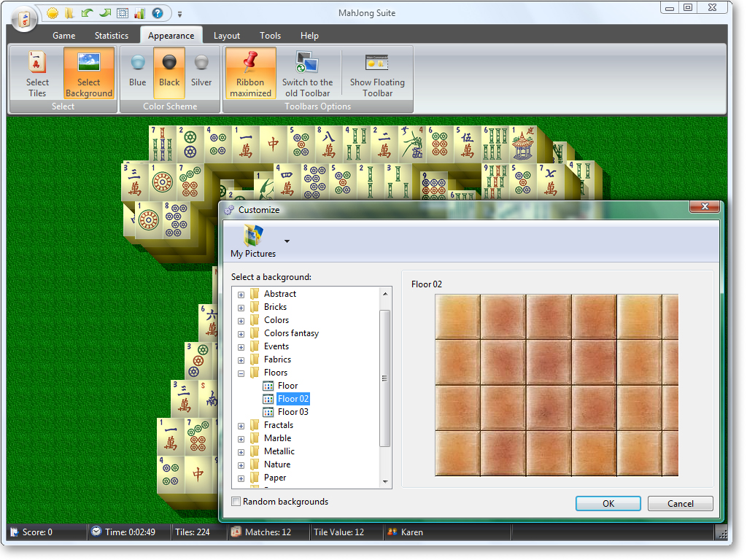Expand the Colors folder node
747x560 pixels.
[241, 321]
